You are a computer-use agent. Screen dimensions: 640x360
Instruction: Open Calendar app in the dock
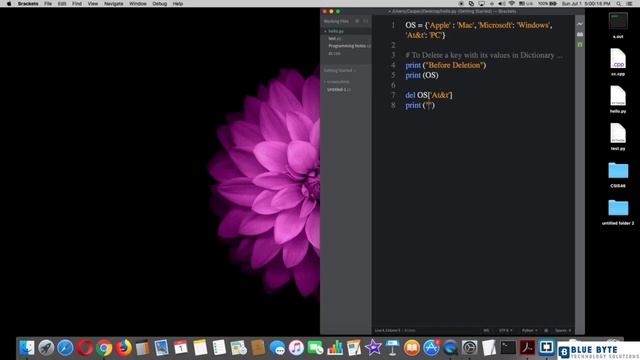[x=181, y=348]
